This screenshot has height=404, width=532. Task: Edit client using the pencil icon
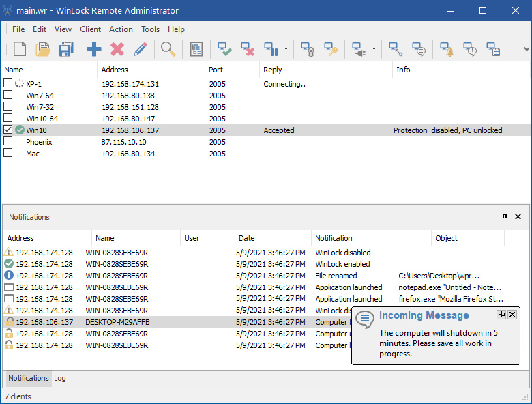tap(141, 49)
